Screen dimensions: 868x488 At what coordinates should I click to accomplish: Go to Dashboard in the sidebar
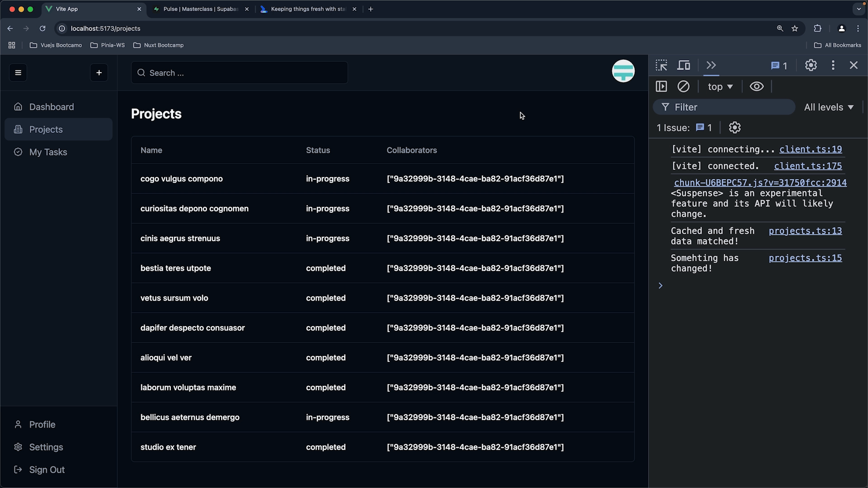click(x=51, y=107)
